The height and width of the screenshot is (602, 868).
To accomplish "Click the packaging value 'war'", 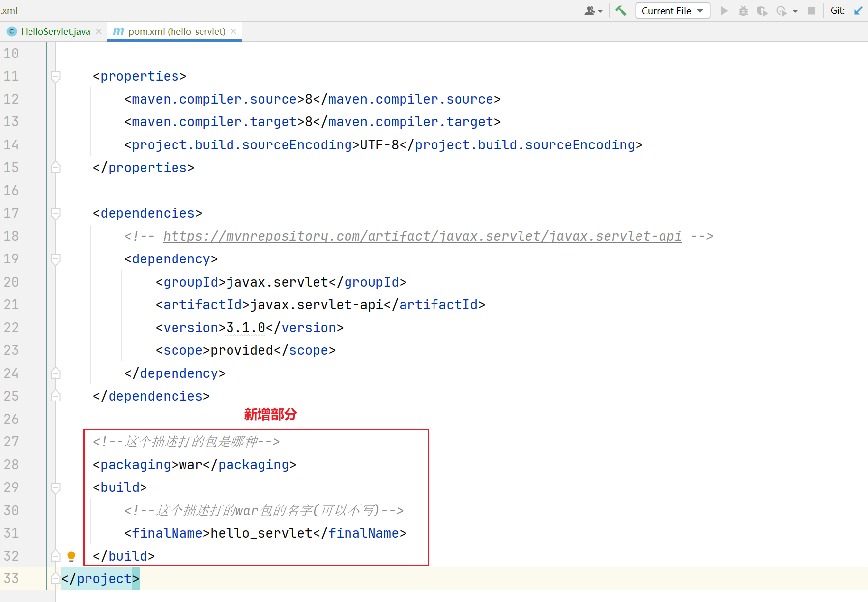I will pos(191,465).
